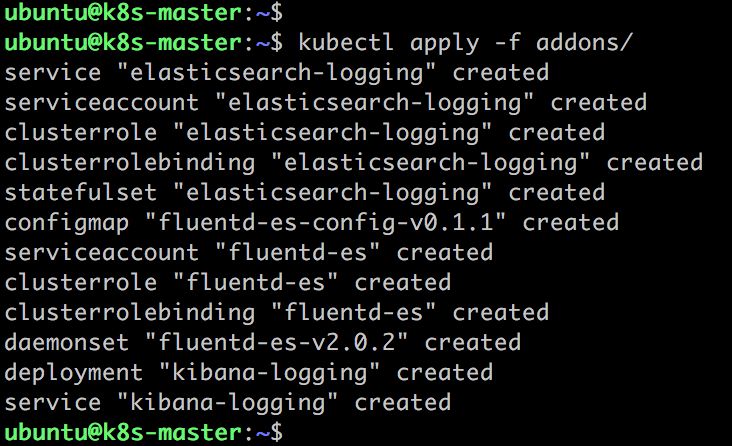Screen dimensions: 732x446
Task: Click the final empty ubuntu@k8s-master prompt
Action: coord(144,432)
